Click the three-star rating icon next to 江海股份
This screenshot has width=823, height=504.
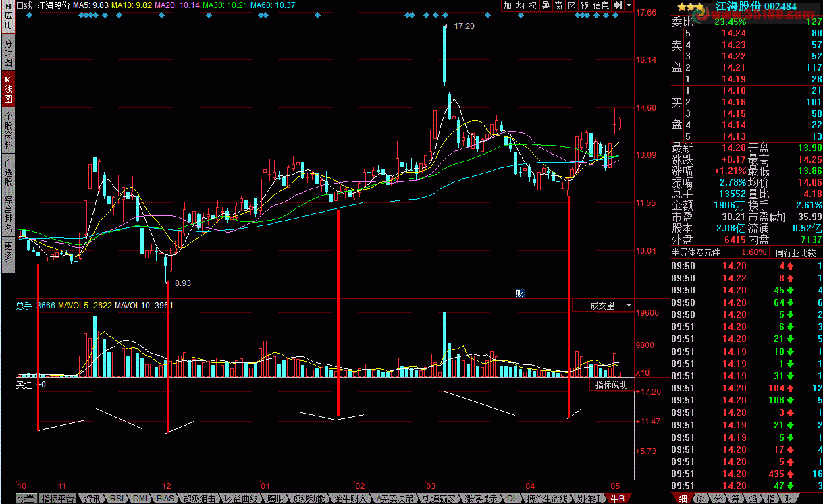click(690, 7)
